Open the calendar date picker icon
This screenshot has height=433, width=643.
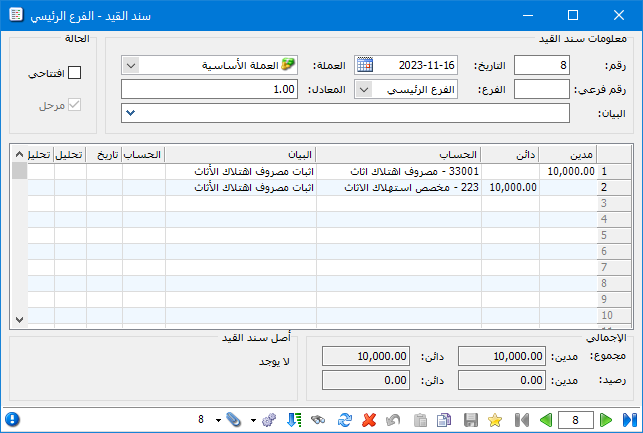point(365,65)
